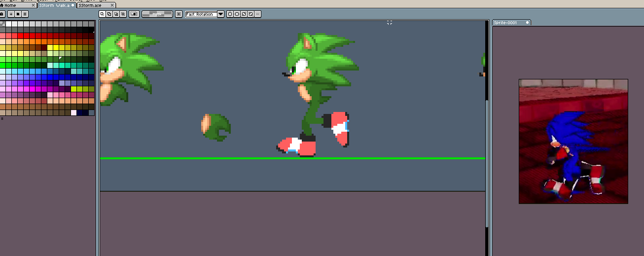644x256 pixels.
Task: Close the Home tab
Action: pyautogui.click(x=33, y=5)
